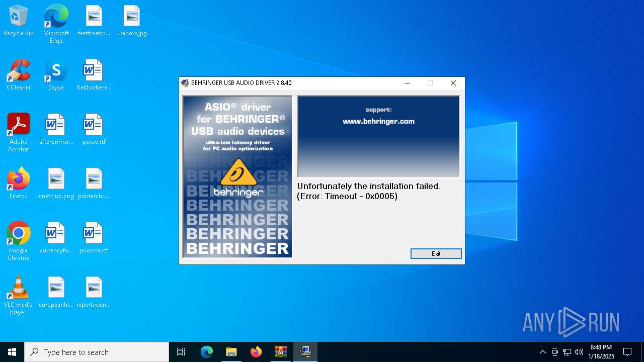Open clock showing 8:48 PM
644x362 pixels.
tap(601, 352)
